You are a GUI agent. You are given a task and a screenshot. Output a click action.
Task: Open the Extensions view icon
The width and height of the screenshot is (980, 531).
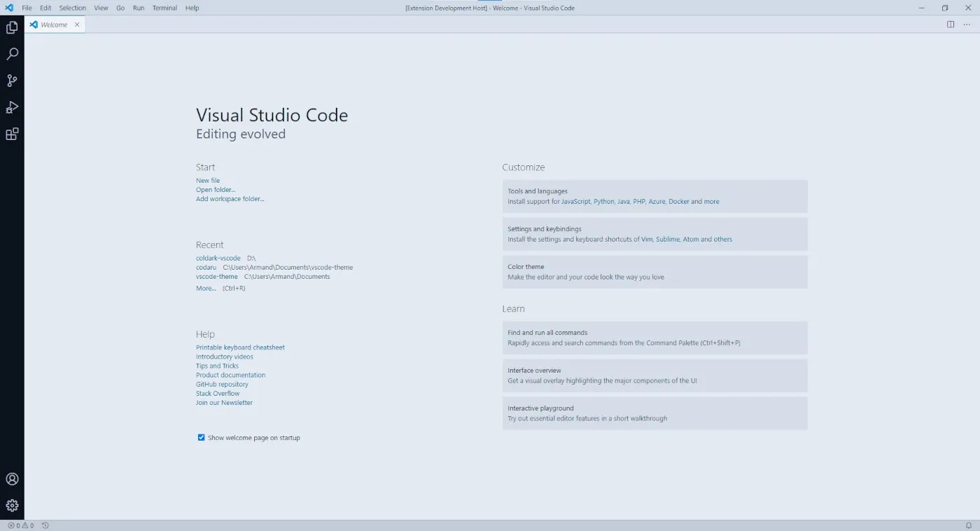click(x=12, y=135)
